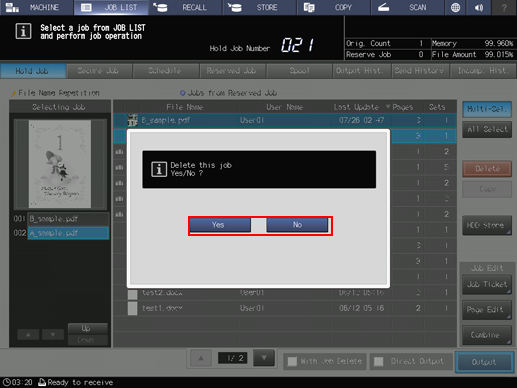Click the test1.docx file icon

coord(132,308)
